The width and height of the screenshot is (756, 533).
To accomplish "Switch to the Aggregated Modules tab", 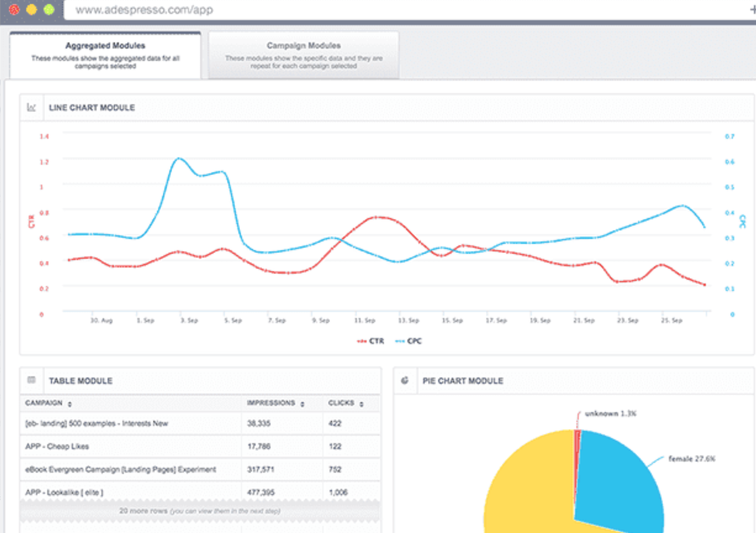I will (x=105, y=55).
